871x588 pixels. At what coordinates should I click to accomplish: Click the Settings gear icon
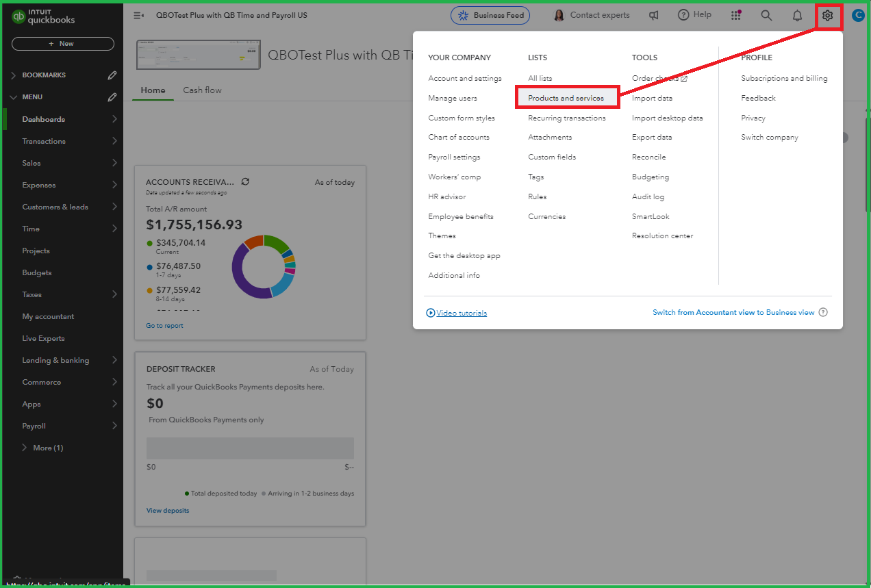pyautogui.click(x=827, y=15)
